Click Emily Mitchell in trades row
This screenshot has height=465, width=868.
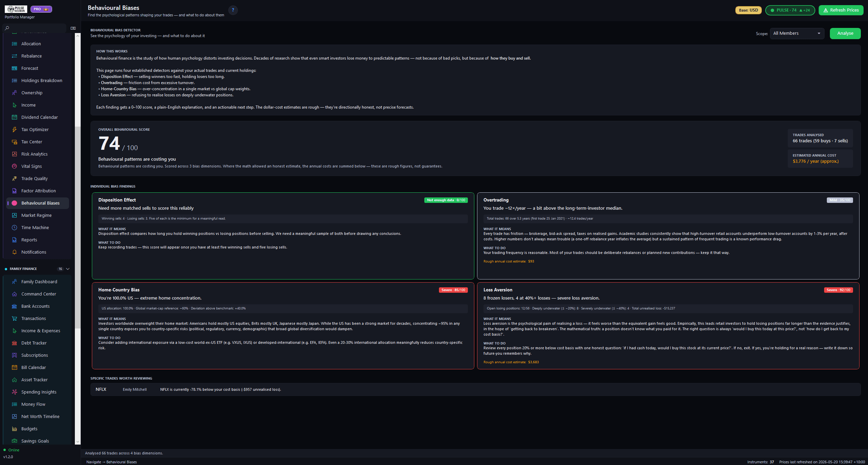[134, 389]
